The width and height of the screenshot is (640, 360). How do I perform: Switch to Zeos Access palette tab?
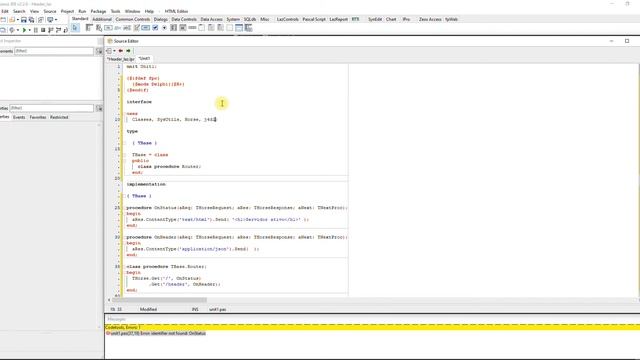tap(430, 19)
